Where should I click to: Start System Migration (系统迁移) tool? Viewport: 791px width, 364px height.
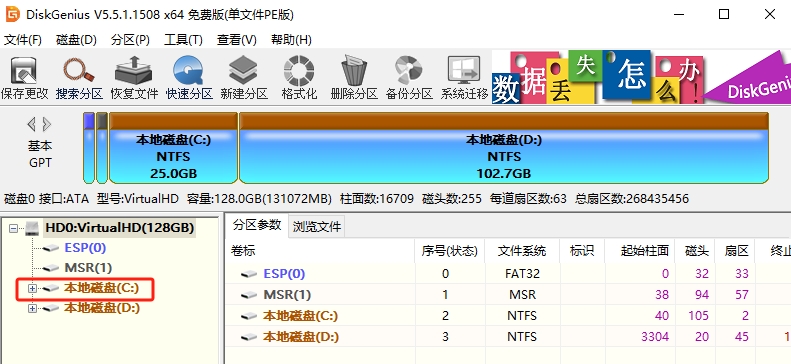pos(464,78)
